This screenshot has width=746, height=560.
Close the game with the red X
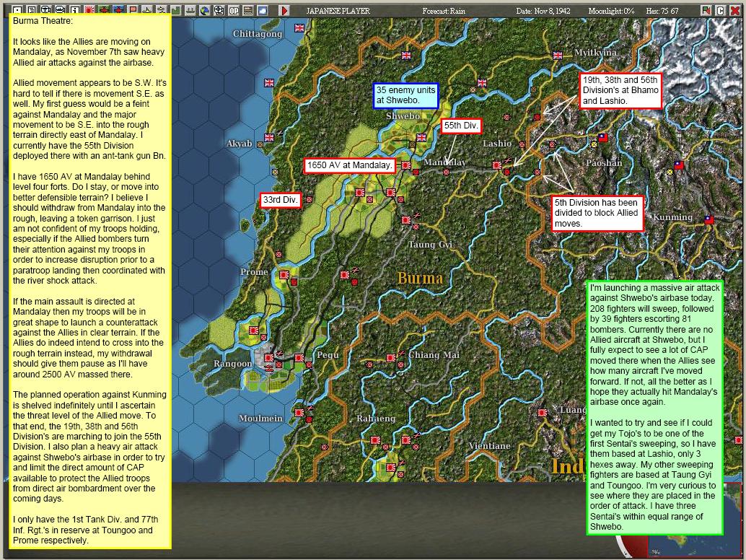tap(734, 10)
